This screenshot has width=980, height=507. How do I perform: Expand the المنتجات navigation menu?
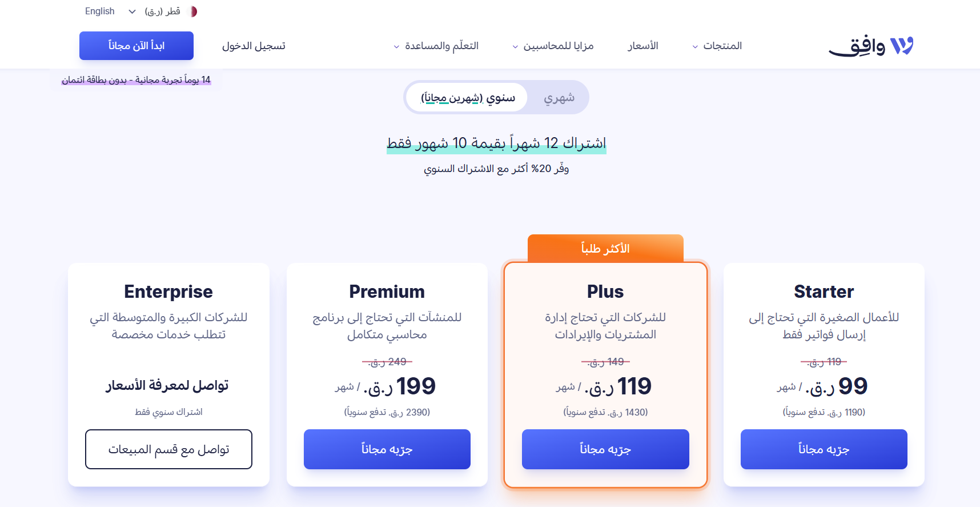(x=718, y=46)
